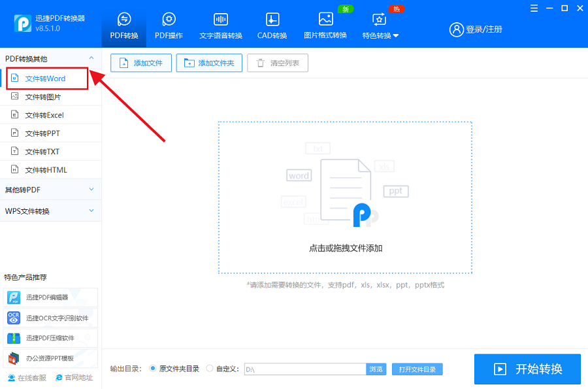Image resolution: width=588 pixels, height=389 pixels.
Task: Click the 文件转Excel document icon
Action: (x=14, y=114)
